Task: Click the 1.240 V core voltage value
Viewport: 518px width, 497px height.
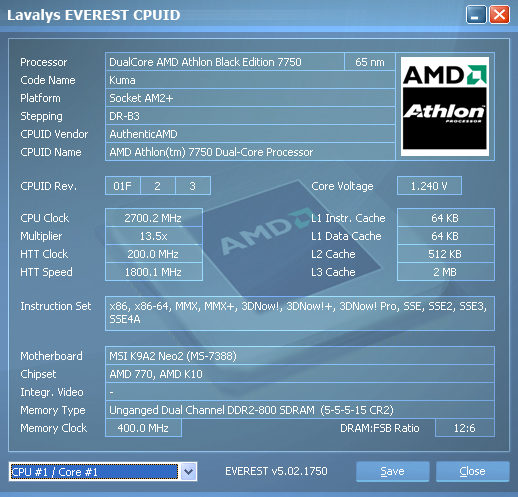Action: 429,186
